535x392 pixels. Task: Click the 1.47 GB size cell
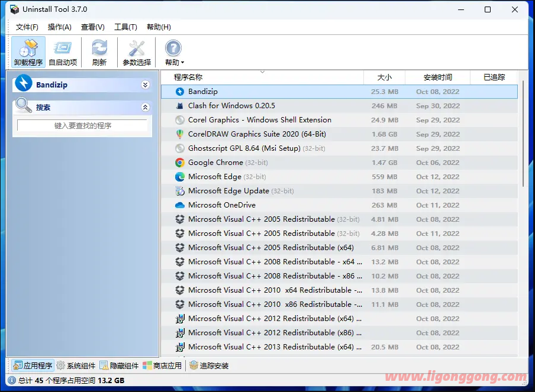click(x=385, y=163)
